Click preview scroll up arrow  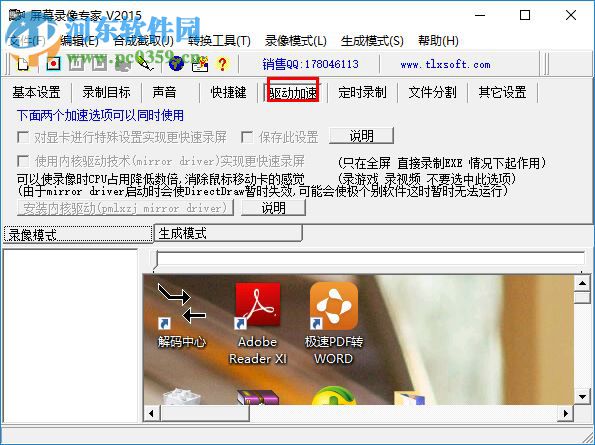(x=582, y=283)
